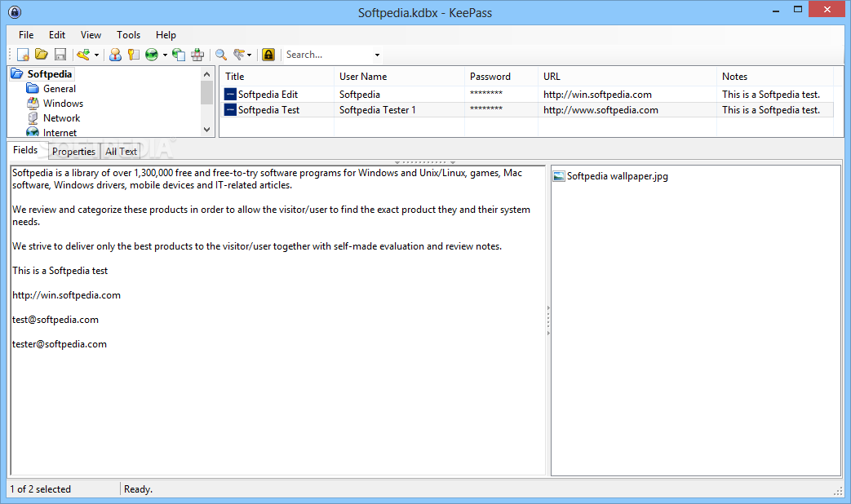Click the Show Entries keys icon
Viewport: 851px width, 504px height.
[x=239, y=55]
